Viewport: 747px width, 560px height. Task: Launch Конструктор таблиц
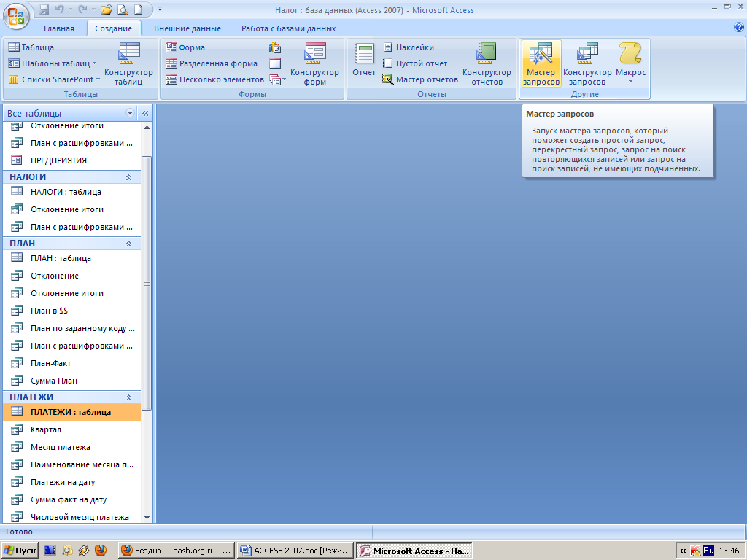(x=128, y=63)
